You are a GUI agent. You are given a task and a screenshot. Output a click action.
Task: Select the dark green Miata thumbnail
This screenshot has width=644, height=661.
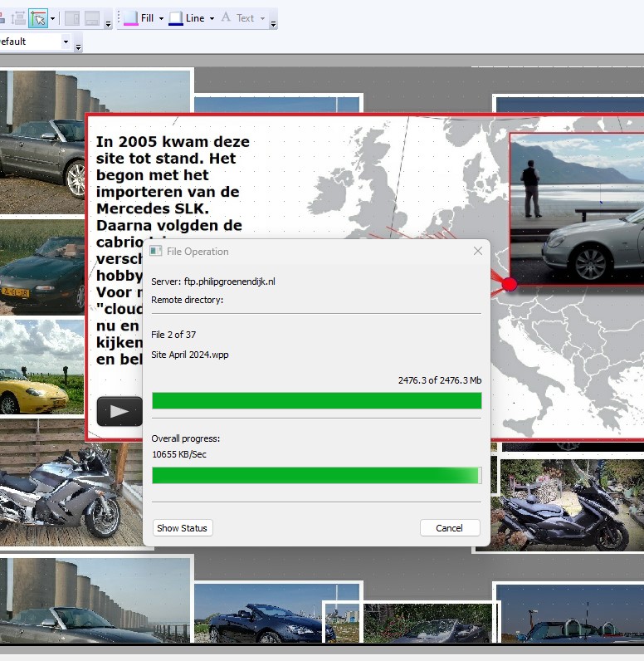[42, 267]
